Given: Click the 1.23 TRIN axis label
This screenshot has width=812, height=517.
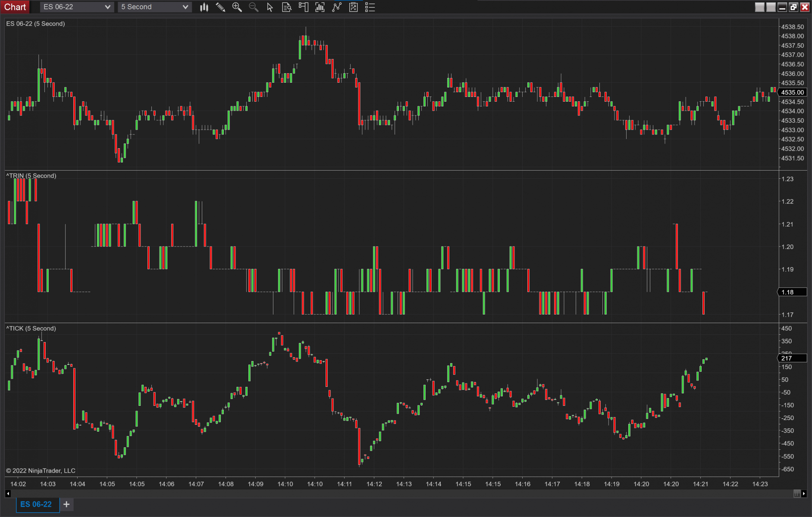Looking at the screenshot, I should (787, 179).
